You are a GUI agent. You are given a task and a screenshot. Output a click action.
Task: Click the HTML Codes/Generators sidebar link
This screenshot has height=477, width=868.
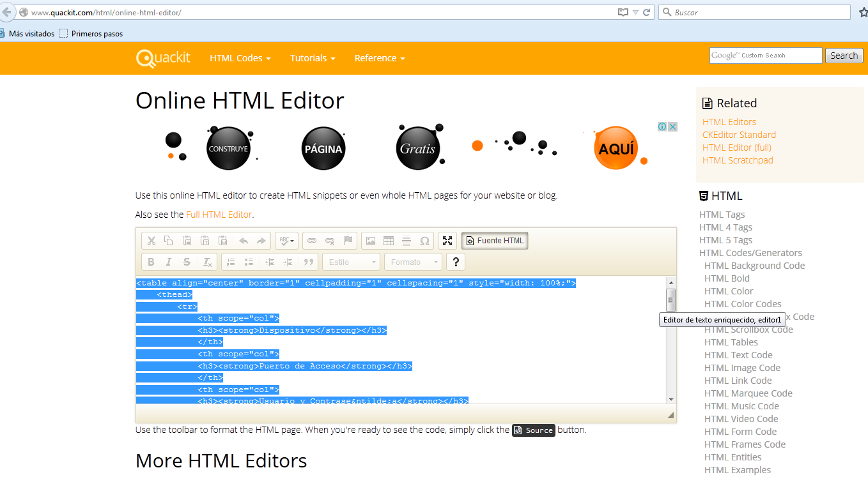[750, 253]
